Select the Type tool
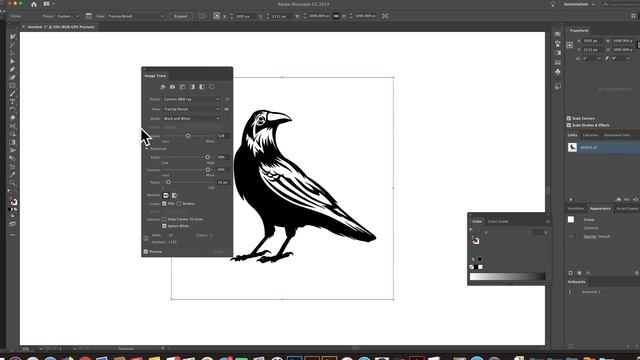Screen dimensions: 640x360 pyautogui.click(x=13, y=102)
